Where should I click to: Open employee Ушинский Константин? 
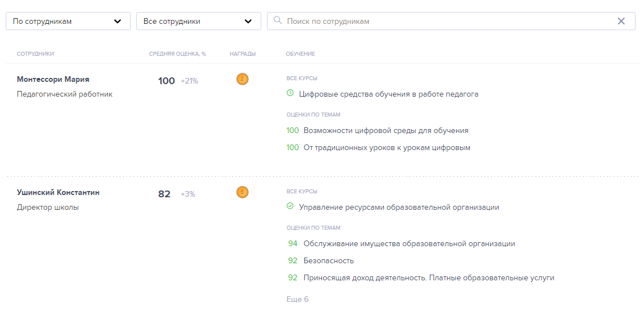click(x=58, y=192)
